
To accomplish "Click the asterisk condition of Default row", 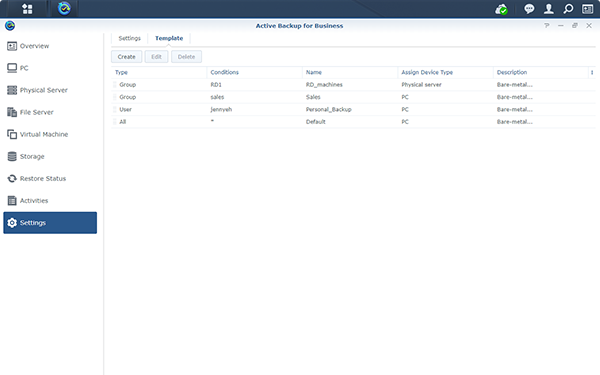I will point(212,121).
